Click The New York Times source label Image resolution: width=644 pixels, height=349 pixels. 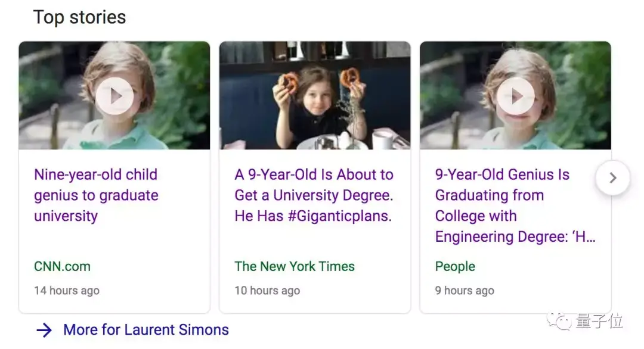[x=295, y=266]
